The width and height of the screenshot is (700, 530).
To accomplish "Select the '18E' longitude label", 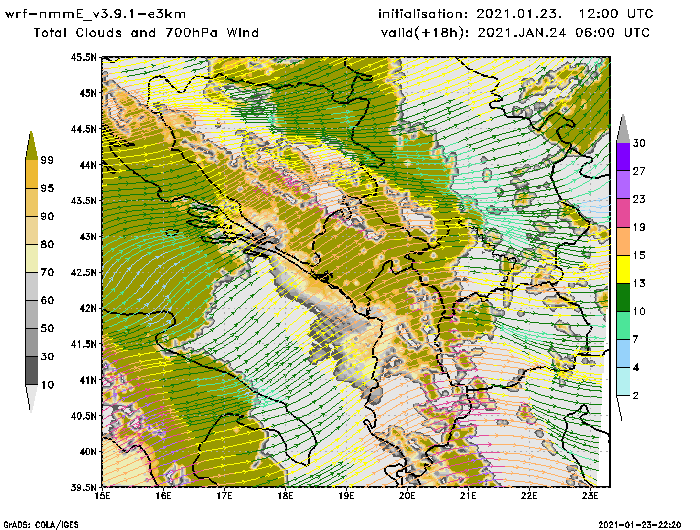I will point(285,496).
